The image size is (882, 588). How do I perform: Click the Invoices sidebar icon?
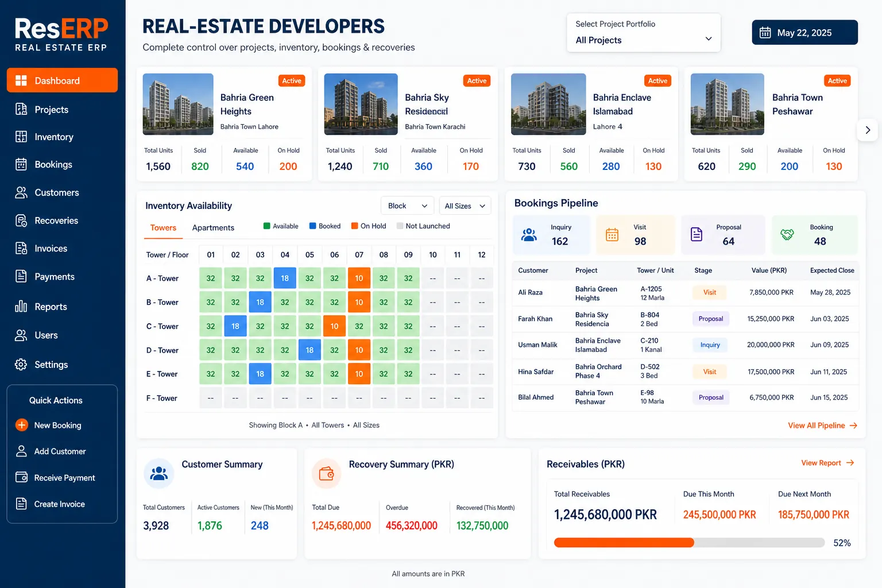[21, 248]
